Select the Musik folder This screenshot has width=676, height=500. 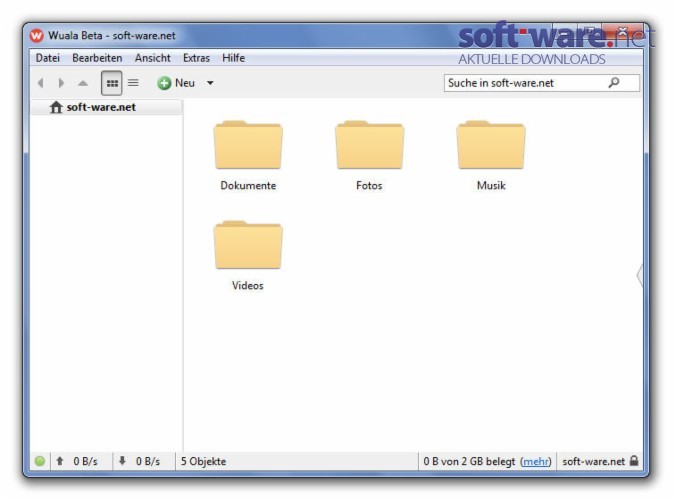[x=491, y=155]
